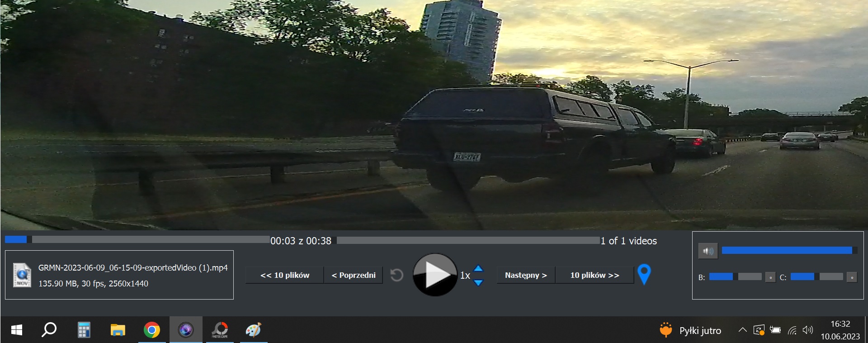Screen dimensions: 868x343
Task: Mute audio with the speaker button
Action: click(708, 251)
